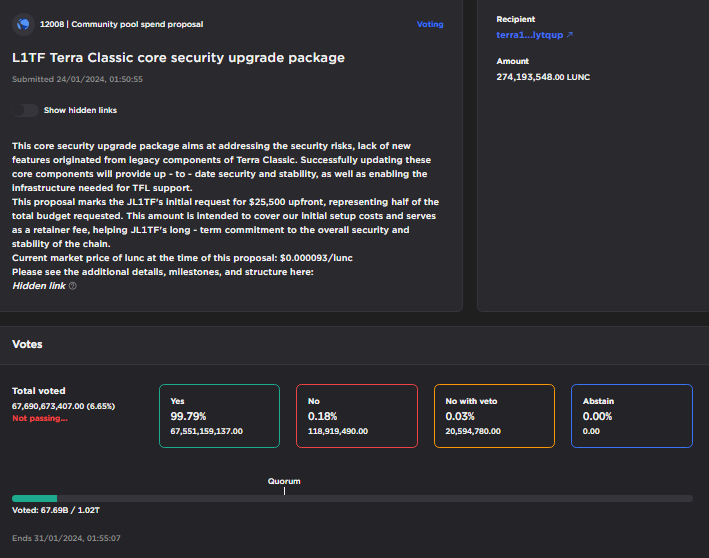Select the Yes vote card

(x=219, y=416)
